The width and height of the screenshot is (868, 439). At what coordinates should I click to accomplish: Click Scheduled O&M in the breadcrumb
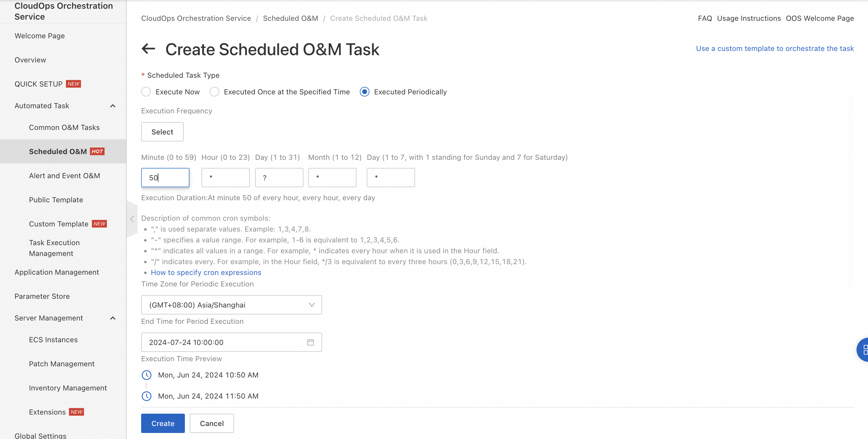(x=290, y=18)
